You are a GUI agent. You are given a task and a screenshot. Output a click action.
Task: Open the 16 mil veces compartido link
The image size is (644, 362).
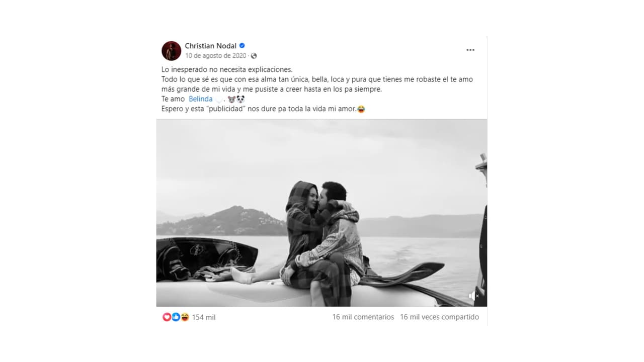[x=440, y=317]
